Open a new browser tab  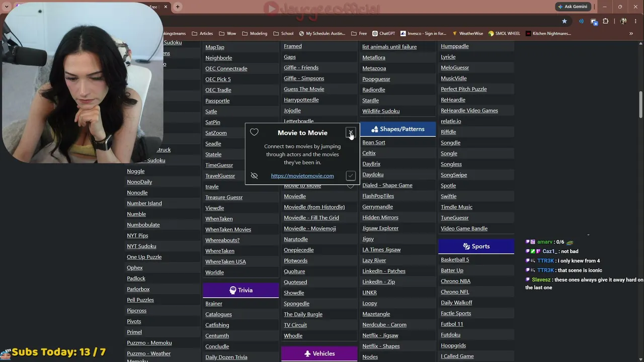click(x=178, y=7)
